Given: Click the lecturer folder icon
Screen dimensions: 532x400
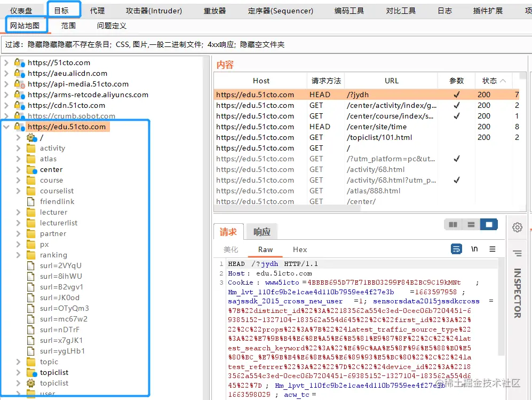Looking at the screenshot, I should pyautogui.click(x=31, y=212).
